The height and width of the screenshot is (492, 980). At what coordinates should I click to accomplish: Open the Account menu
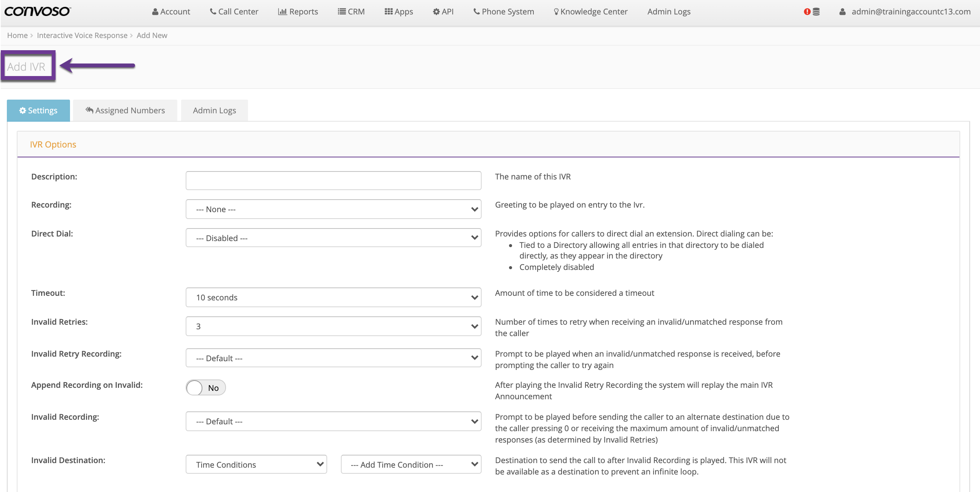[171, 12]
